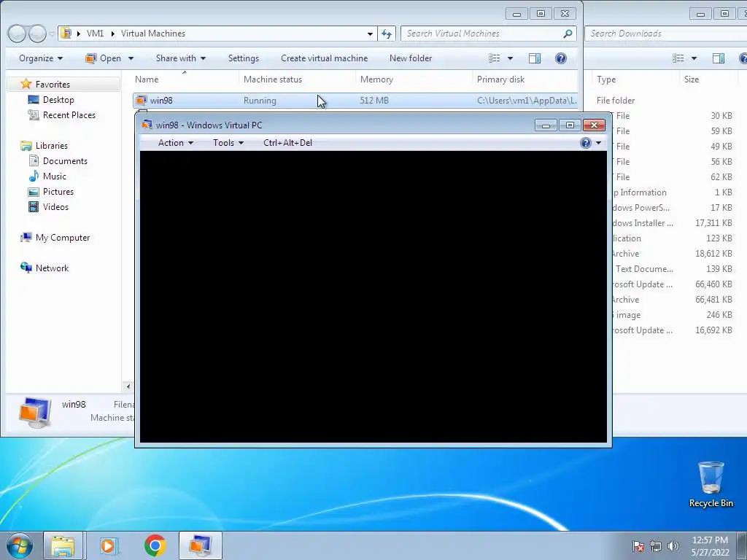Open the Action menu in Virtual PC
This screenshot has height=560, width=747.
(x=175, y=143)
